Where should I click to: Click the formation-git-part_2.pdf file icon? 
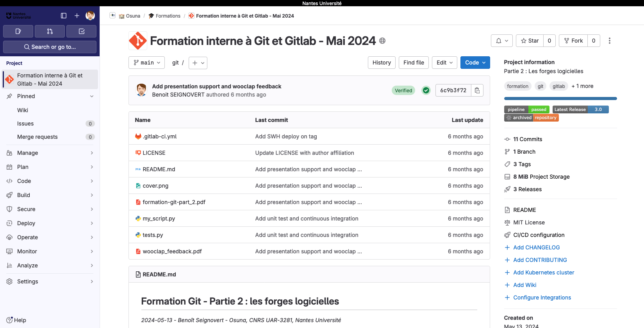(x=138, y=202)
